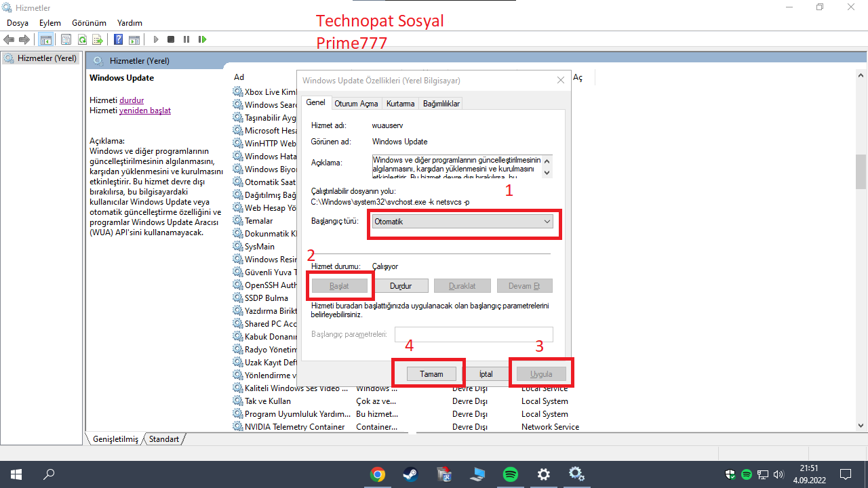Viewport: 868px width, 488px height.
Task: Switch to Services app in the taskbar
Action: [x=576, y=474]
